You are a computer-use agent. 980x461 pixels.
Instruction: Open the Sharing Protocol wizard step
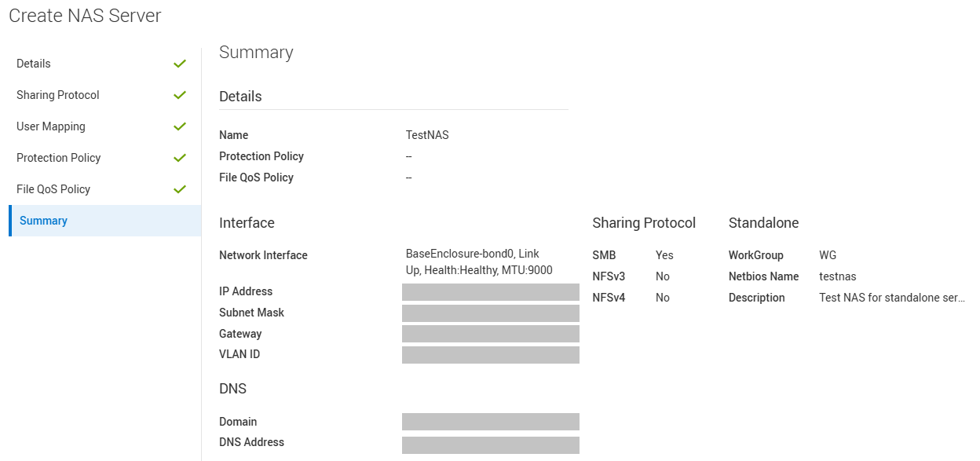57,95
